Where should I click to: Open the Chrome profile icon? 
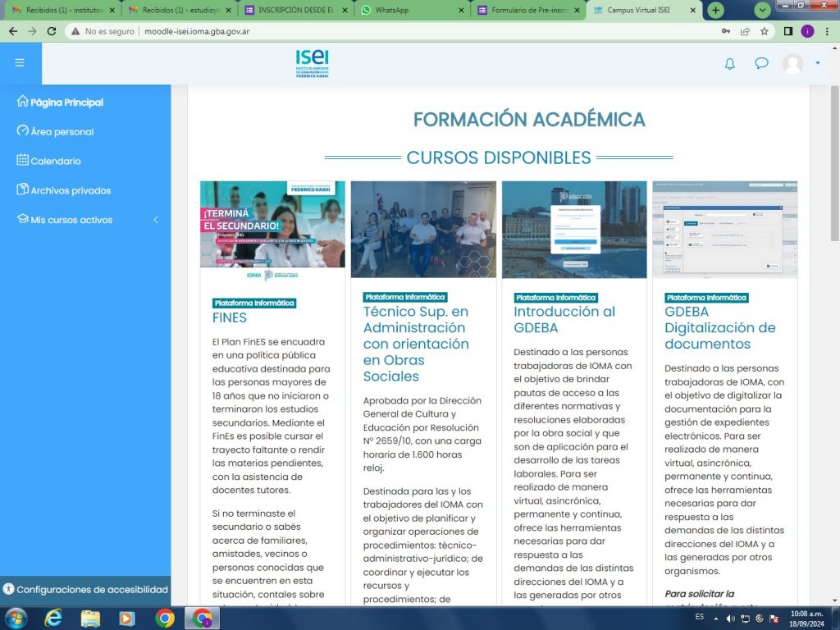click(x=807, y=31)
